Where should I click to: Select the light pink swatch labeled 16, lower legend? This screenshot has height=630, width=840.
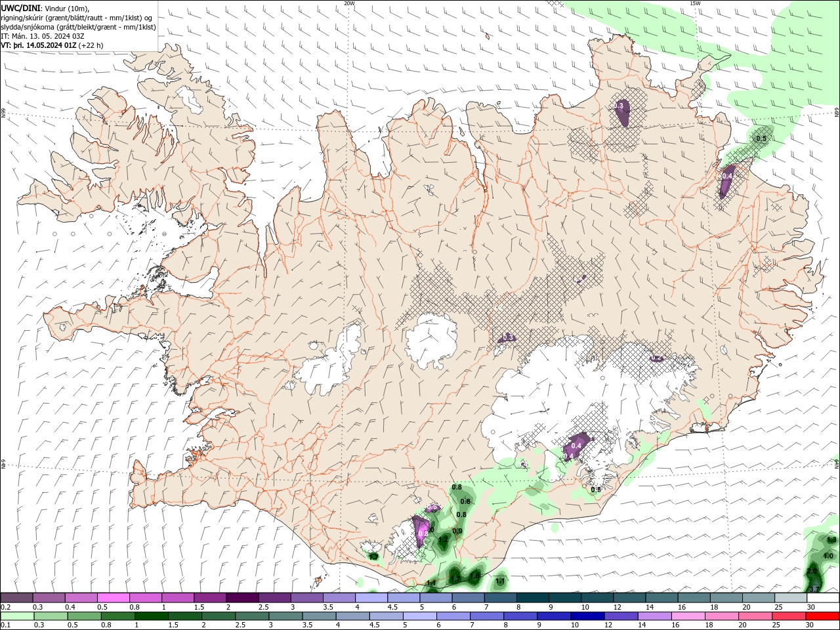pyautogui.click(x=687, y=616)
